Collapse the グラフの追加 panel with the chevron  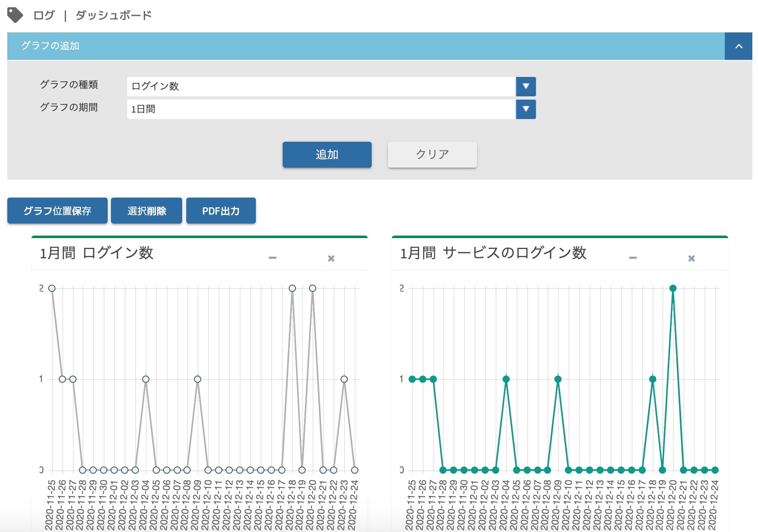click(x=739, y=46)
